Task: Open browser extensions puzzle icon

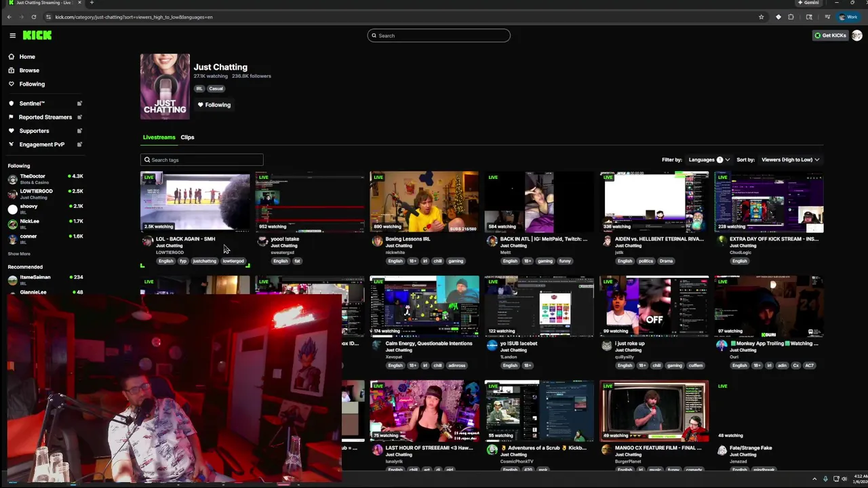Action: (x=791, y=17)
